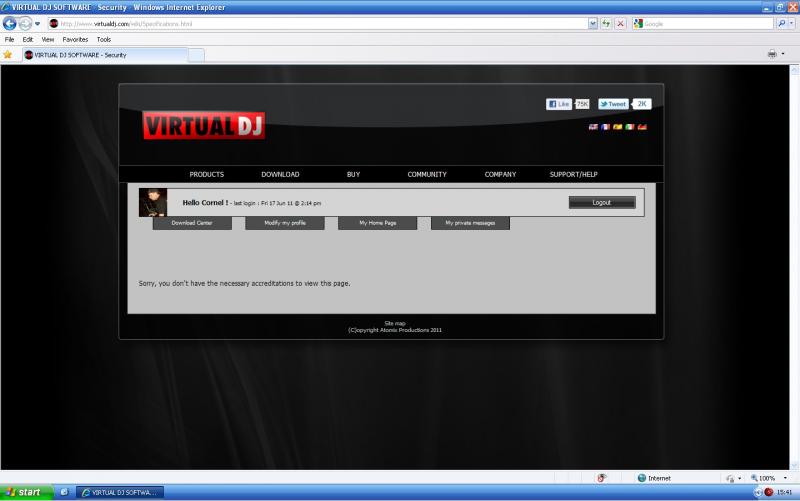Viewport: 800px width, 501px height.
Task: Open the BUY navigation item
Action: (354, 174)
